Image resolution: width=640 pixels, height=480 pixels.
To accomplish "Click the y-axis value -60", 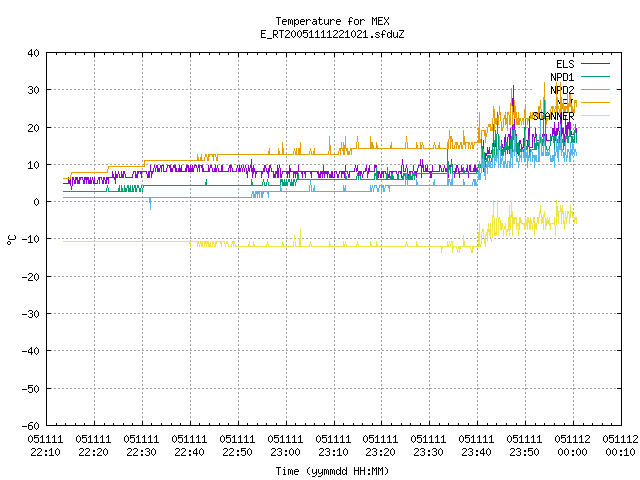I will pos(31,426).
